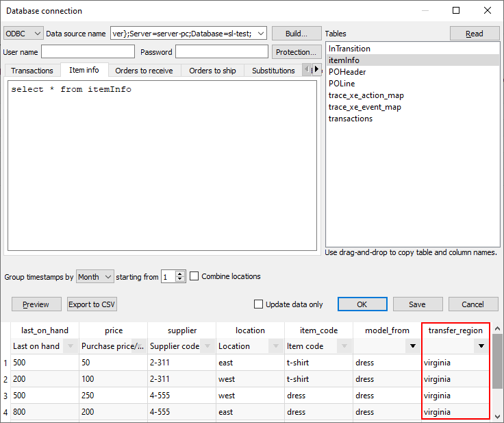Image resolution: width=504 pixels, height=423 pixels.
Task: Decrease the 'starting from' value with down arrow
Action: coord(181,280)
